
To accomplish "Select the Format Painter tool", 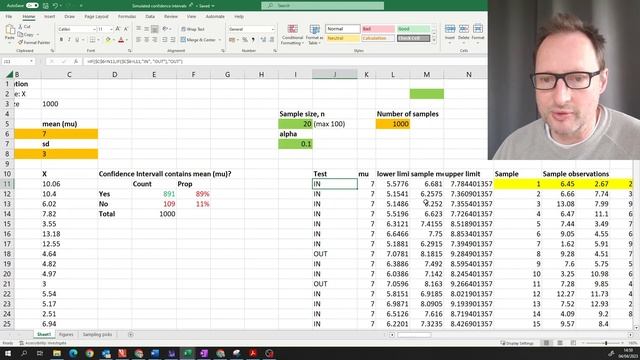I will pyautogui.click(x=34, y=42).
